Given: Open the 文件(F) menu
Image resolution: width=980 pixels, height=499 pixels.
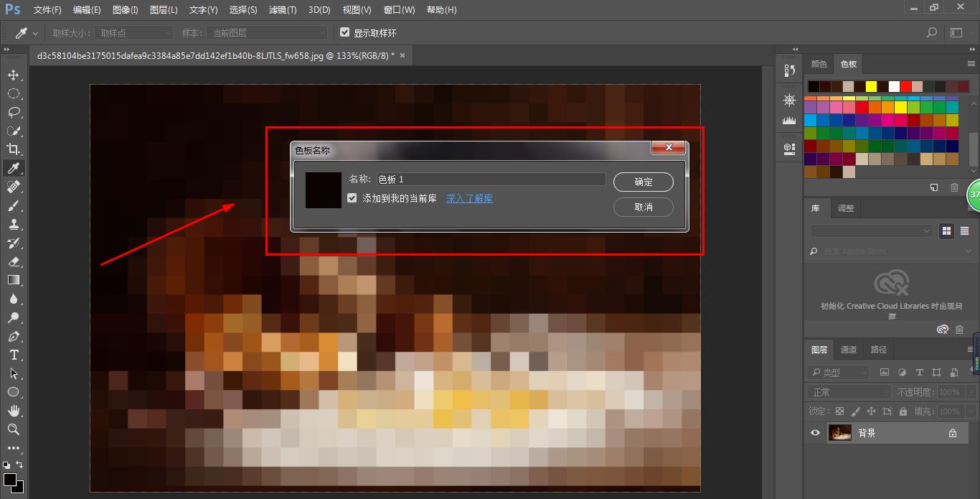Looking at the screenshot, I should 47,10.
